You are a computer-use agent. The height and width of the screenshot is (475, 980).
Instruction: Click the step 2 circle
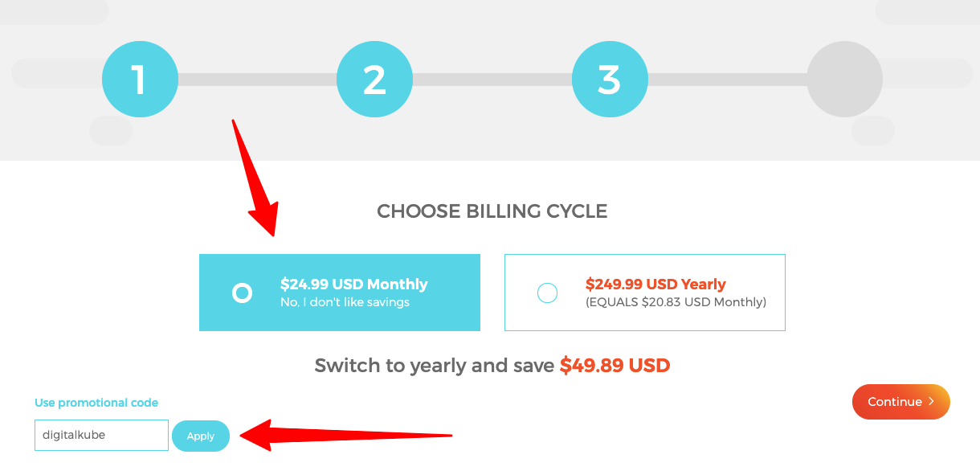(374, 80)
